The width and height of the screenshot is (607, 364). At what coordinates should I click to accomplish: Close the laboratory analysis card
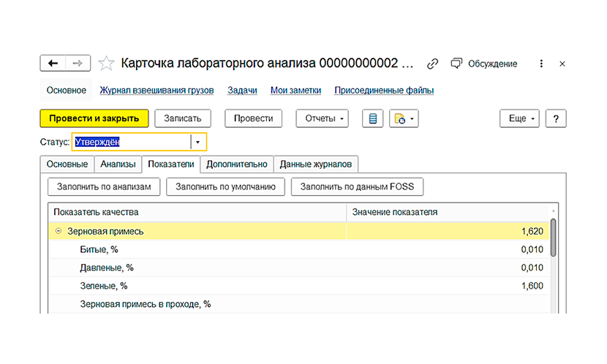[562, 64]
